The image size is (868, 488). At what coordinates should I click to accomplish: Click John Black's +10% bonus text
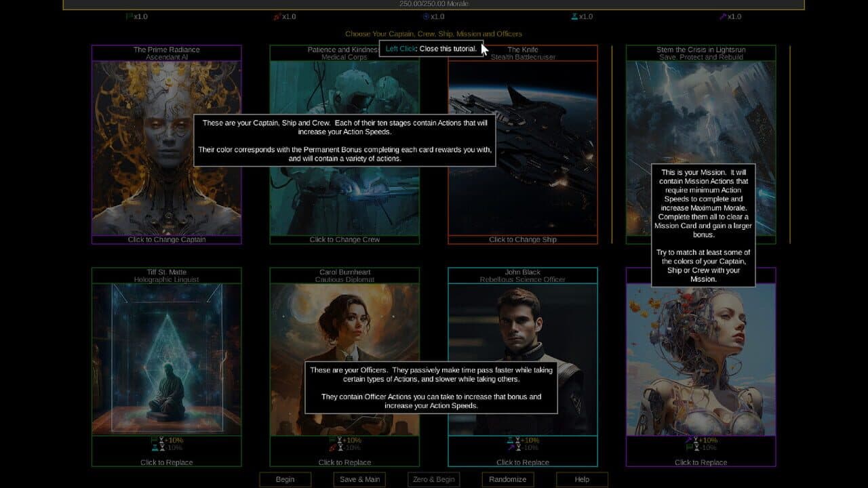pyautogui.click(x=529, y=440)
